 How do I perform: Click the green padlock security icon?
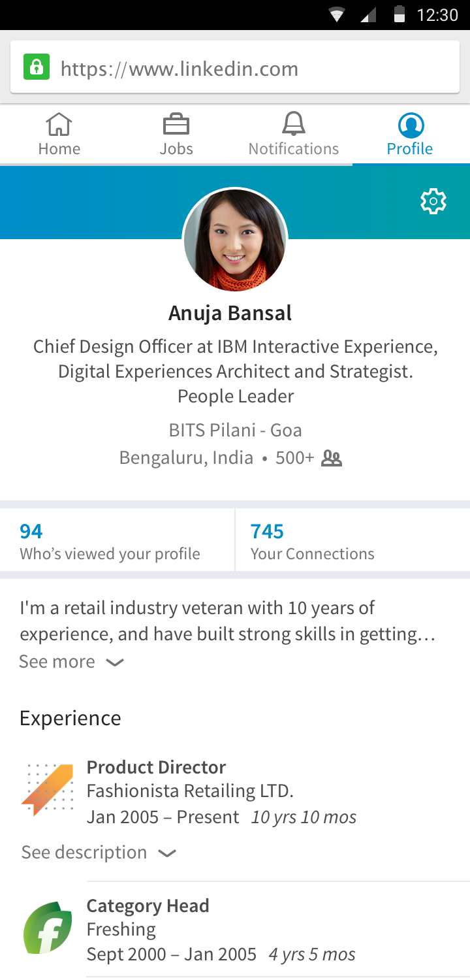[37, 67]
